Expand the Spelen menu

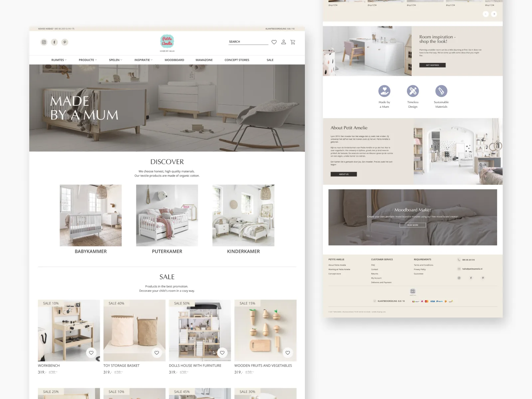[x=115, y=60]
